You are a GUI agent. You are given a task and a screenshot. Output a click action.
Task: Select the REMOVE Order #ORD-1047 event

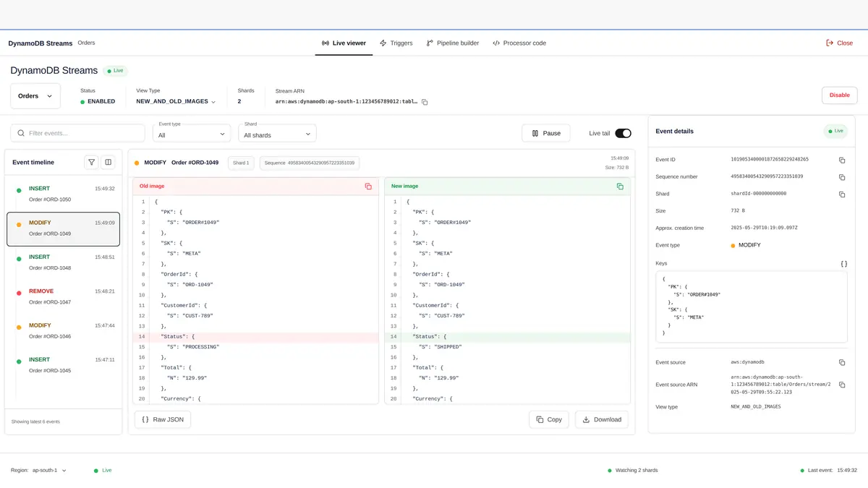click(x=63, y=296)
